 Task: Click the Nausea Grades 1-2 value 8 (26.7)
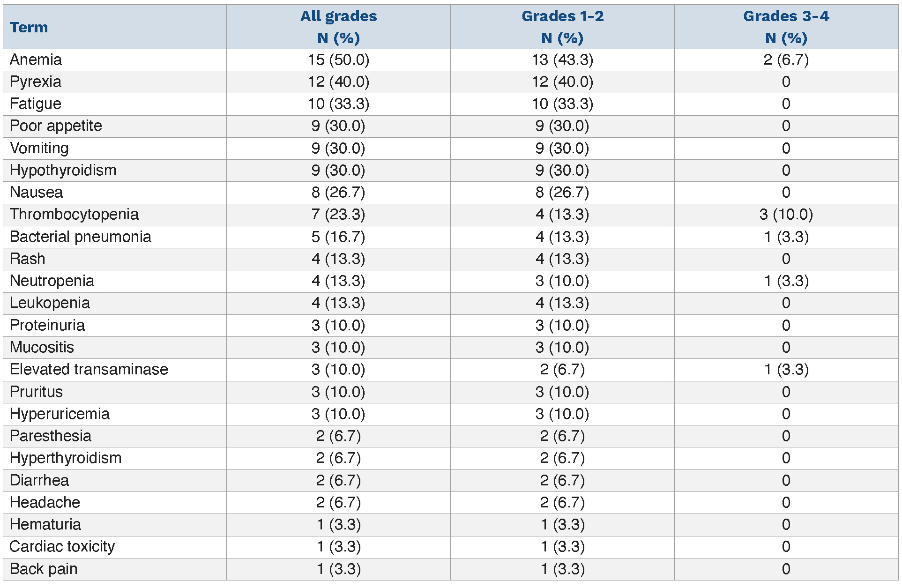pos(562,192)
